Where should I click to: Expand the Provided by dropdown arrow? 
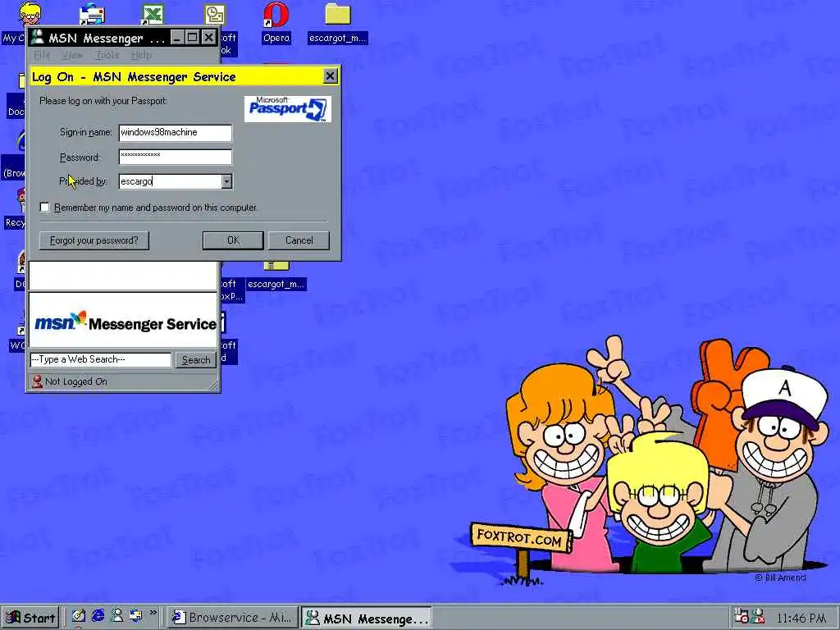tap(227, 181)
